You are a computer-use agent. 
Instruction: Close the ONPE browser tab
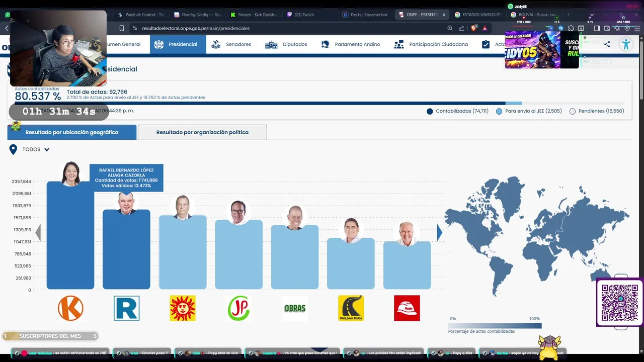pos(444,15)
